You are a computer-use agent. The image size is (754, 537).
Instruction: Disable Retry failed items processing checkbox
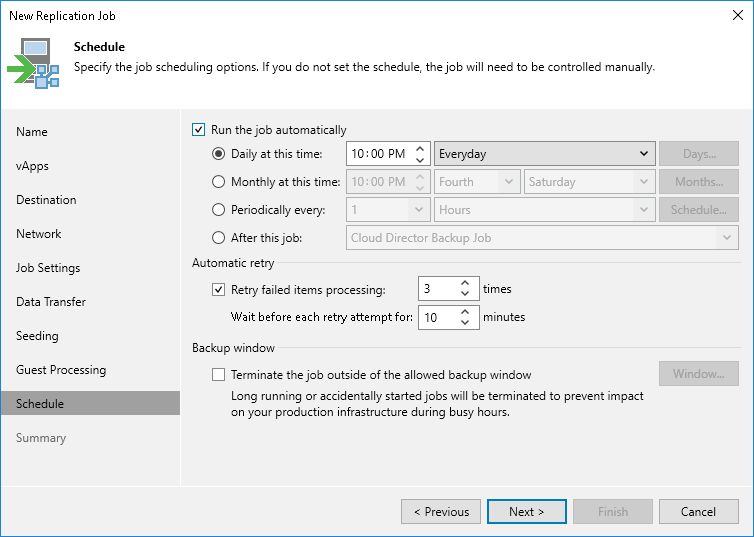[219, 290]
